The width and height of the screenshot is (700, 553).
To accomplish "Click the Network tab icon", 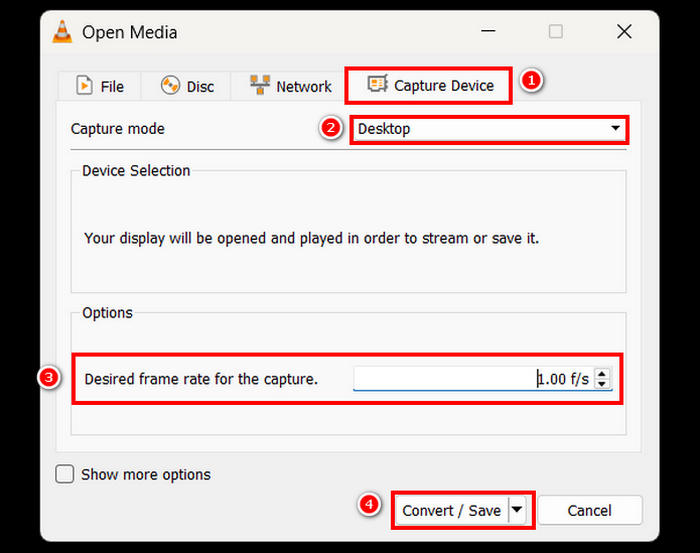I will tap(260, 86).
